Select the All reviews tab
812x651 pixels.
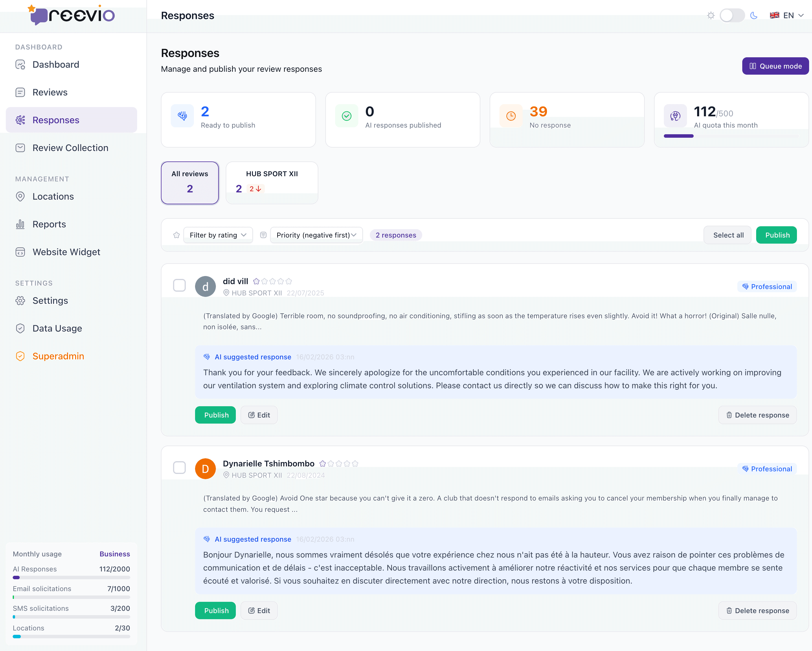(x=190, y=183)
